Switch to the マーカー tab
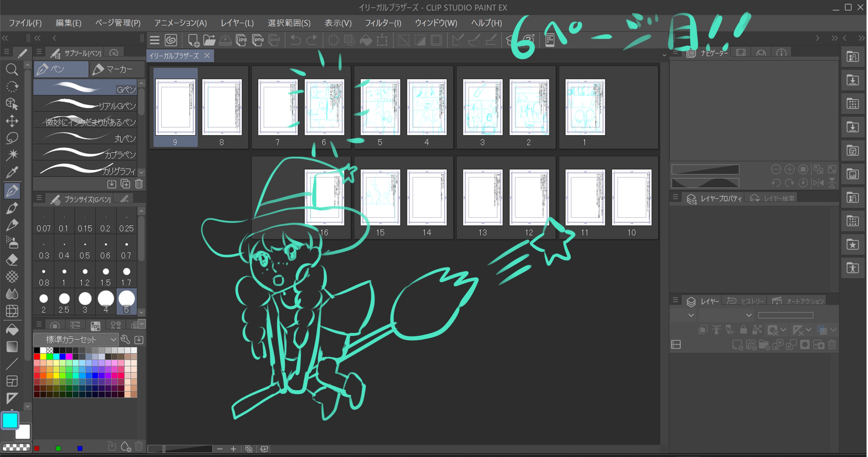Screen dimensions: 868x457 click(117, 69)
